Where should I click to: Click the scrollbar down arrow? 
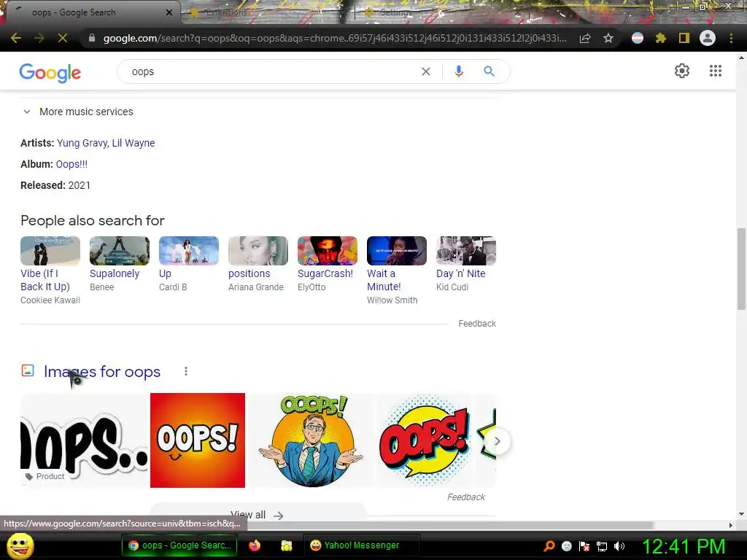[741, 514]
